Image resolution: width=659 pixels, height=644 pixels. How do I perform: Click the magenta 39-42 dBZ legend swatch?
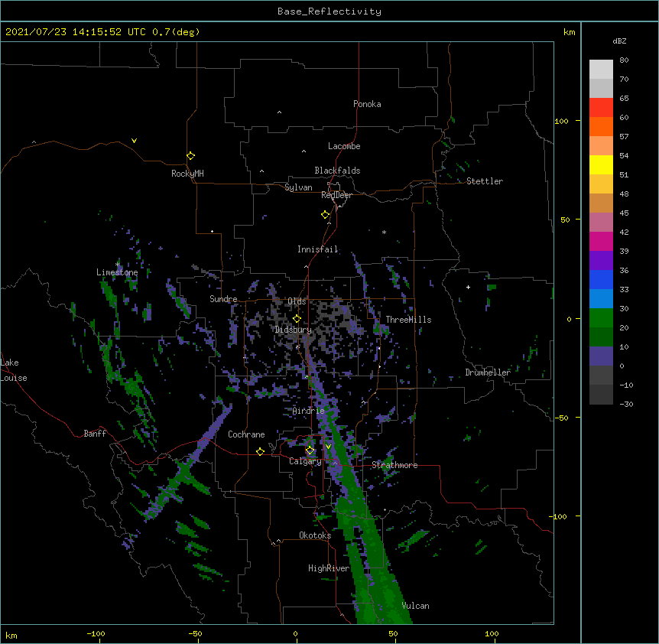pyautogui.click(x=601, y=241)
